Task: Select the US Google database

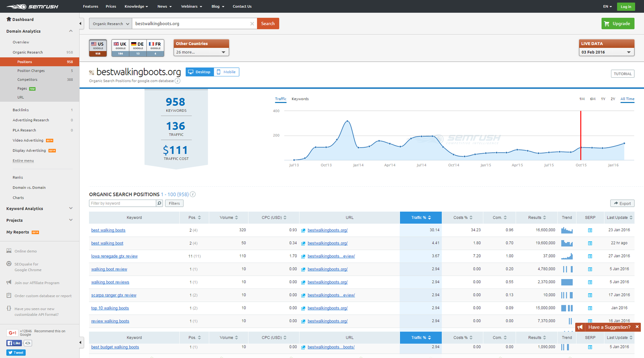Action: [98, 48]
